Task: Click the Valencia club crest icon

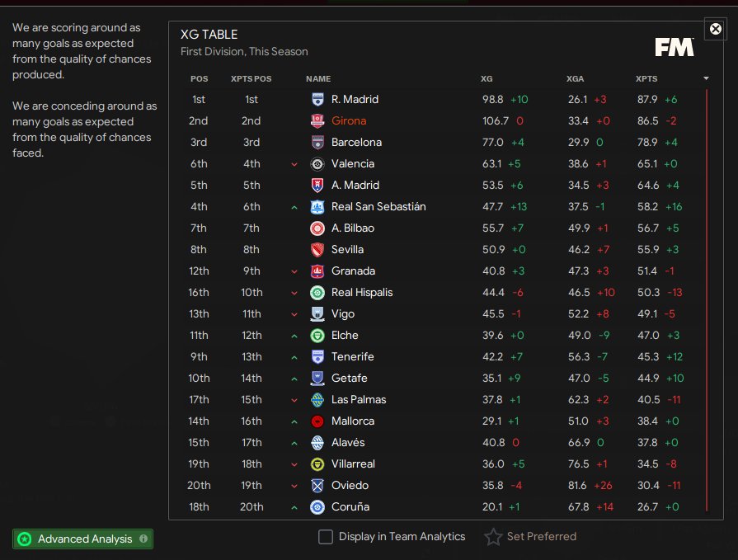Action: coord(317,164)
